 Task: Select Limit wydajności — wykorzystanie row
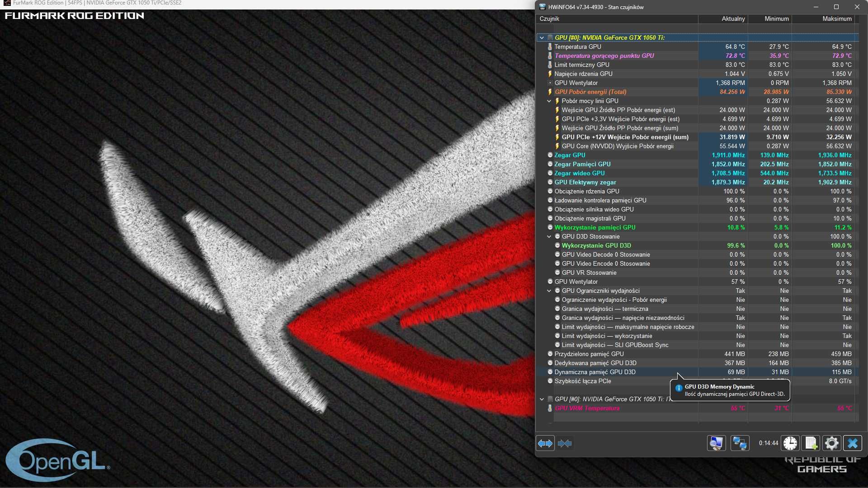click(697, 336)
